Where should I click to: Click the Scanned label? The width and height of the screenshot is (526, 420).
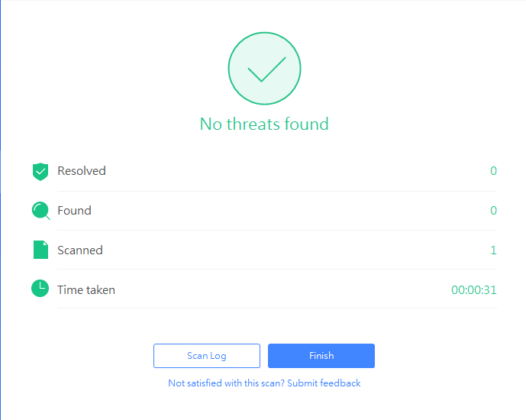(80, 250)
